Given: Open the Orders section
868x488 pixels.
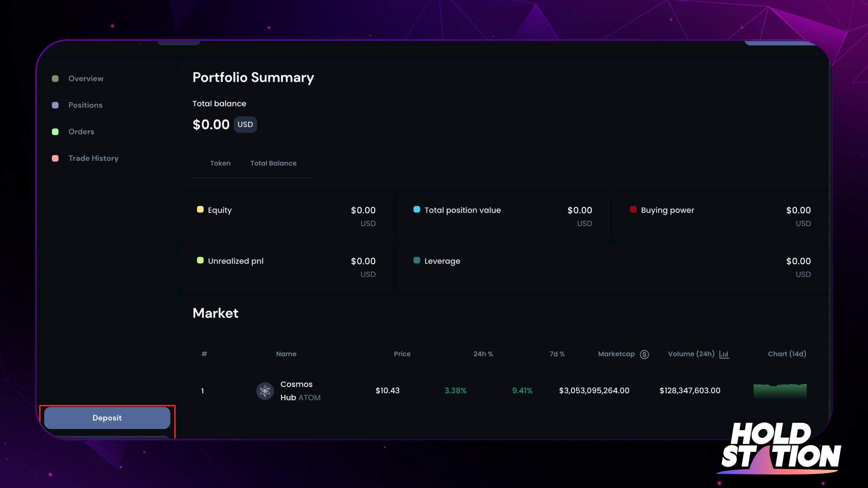Looking at the screenshot, I should pos(81,132).
